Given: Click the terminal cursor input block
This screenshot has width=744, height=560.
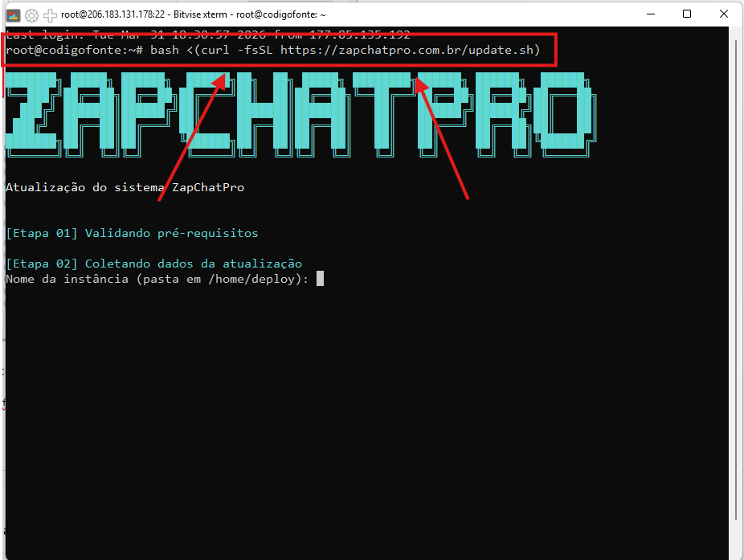Looking at the screenshot, I should coord(321,279).
